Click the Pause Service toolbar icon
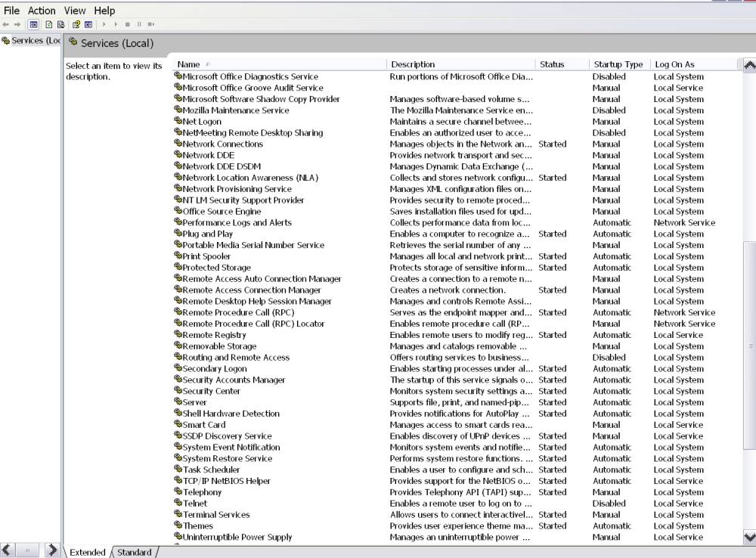This screenshot has width=756, height=558. [x=139, y=24]
